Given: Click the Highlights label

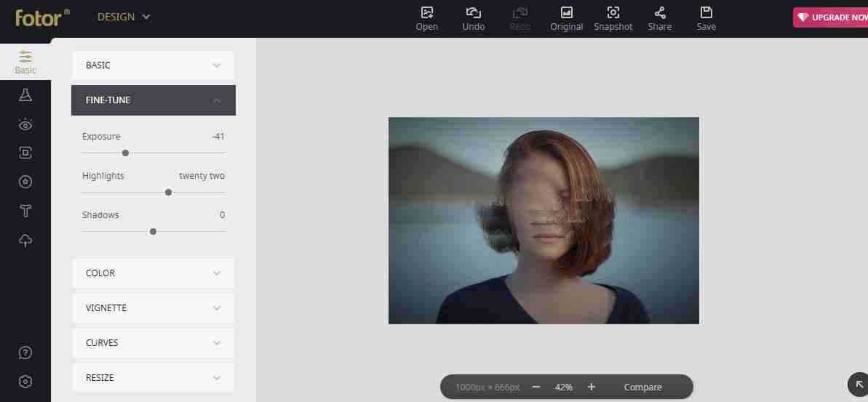Looking at the screenshot, I should (103, 176).
